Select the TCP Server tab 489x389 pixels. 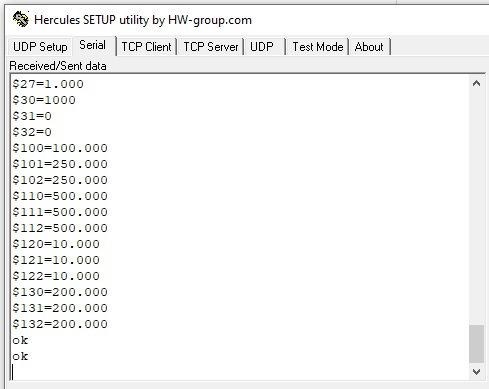tap(211, 47)
